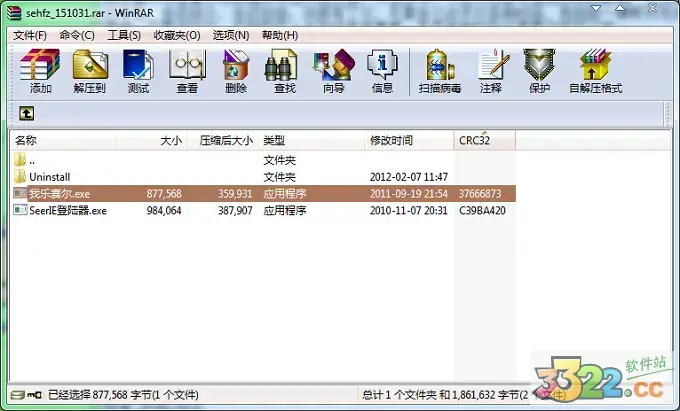Click the size value 877,568
The height and width of the screenshot is (411, 680).
[x=164, y=194]
